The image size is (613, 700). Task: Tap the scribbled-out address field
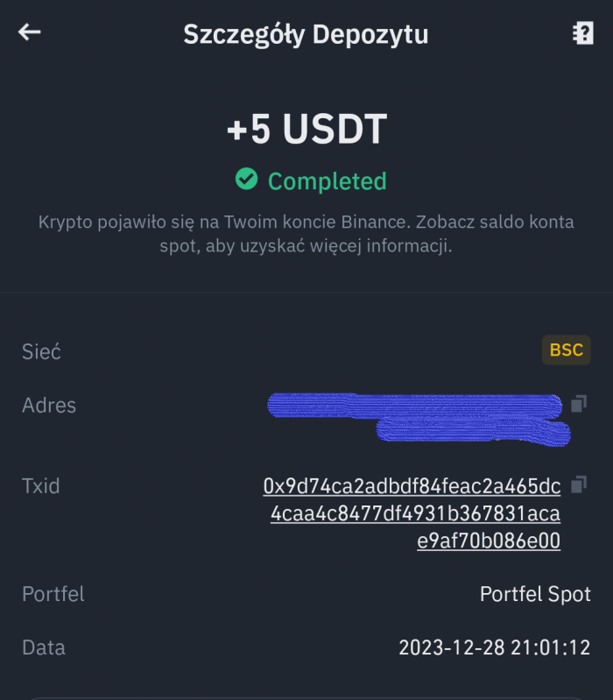click(419, 417)
